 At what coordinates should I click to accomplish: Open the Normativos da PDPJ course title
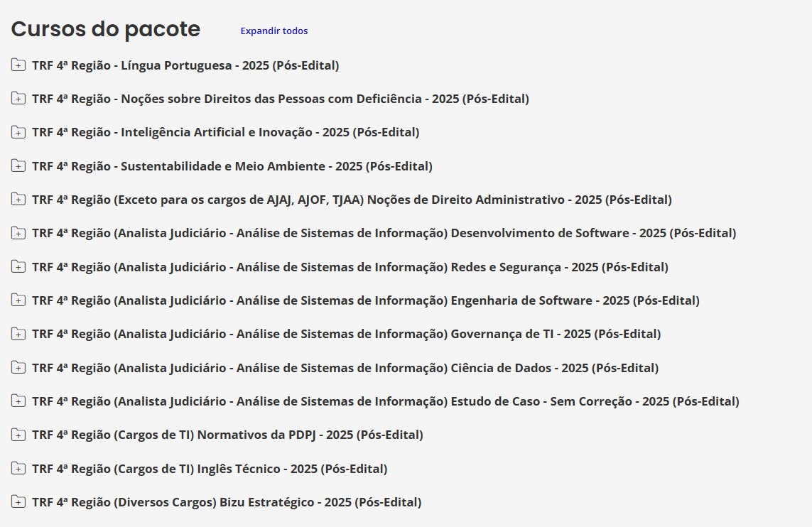tap(227, 435)
